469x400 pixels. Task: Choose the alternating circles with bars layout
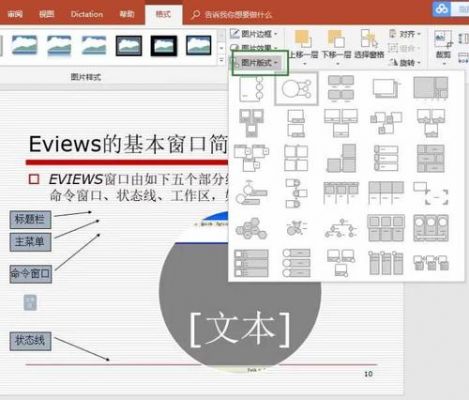pyautogui.click(x=251, y=193)
